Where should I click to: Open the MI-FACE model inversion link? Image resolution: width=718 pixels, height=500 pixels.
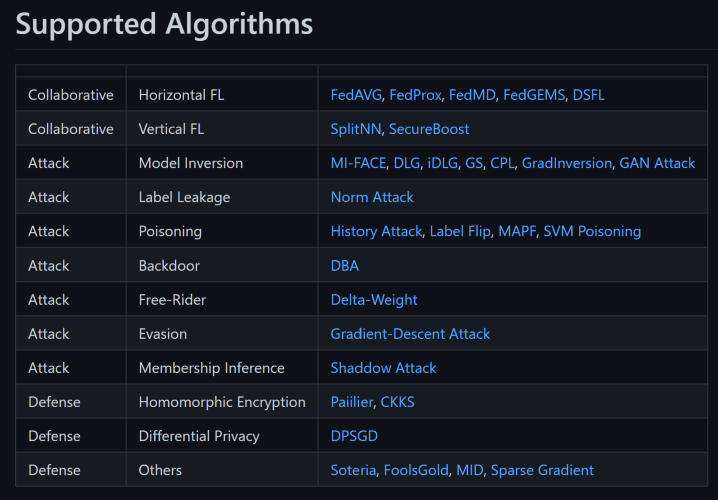[358, 163]
